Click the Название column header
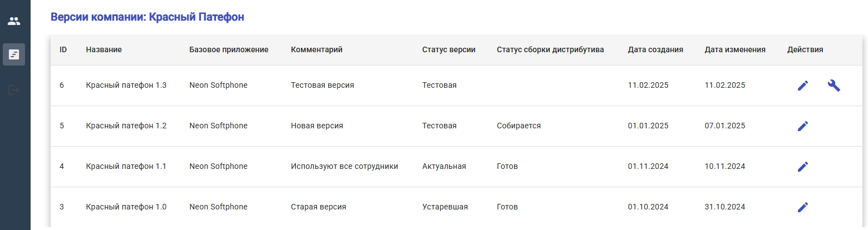This screenshot has height=230, width=868. coord(104,49)
